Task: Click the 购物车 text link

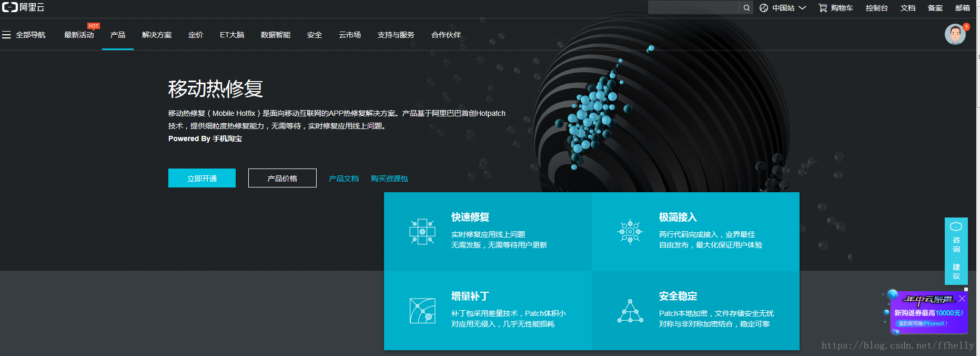Action: click(x=842, y=8)
